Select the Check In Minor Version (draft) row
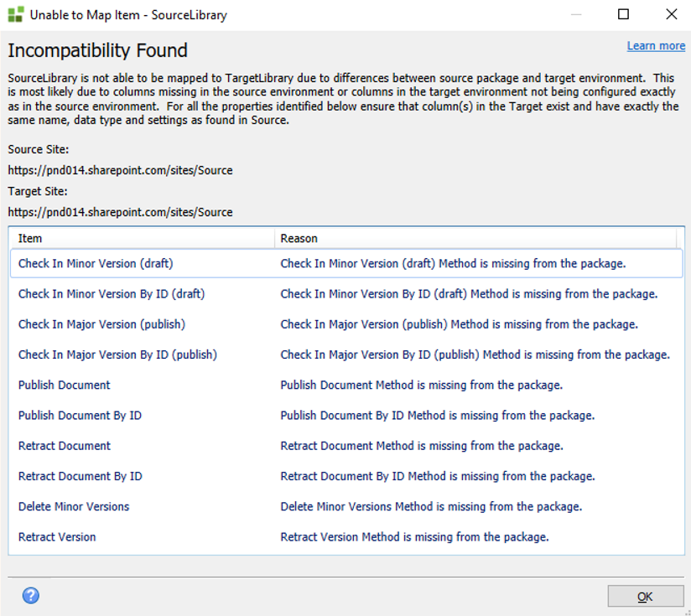The width and height of the screenshot is (691, 616). (95, 263)
